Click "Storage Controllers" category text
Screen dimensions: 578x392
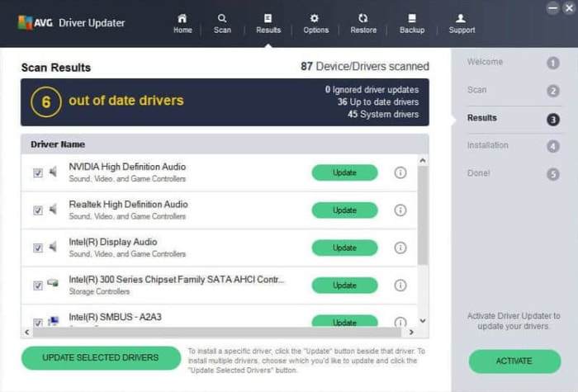pyautogui.click(x=99, y=291)
